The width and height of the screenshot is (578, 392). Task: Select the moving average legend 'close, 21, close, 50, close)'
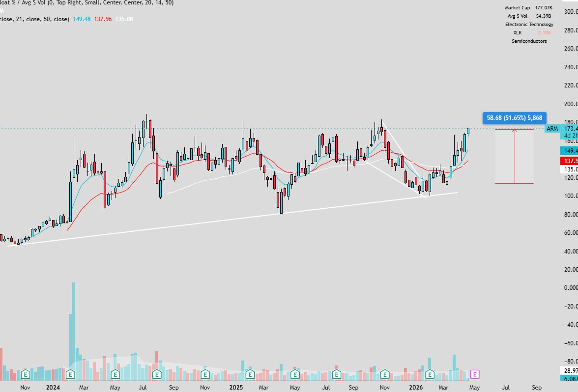[x=34, y=19]
